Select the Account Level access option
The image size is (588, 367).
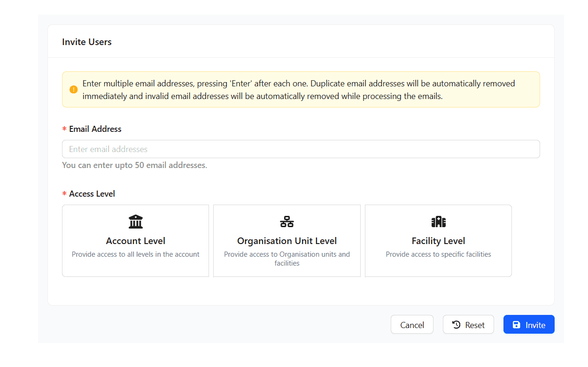pos(135,240)
